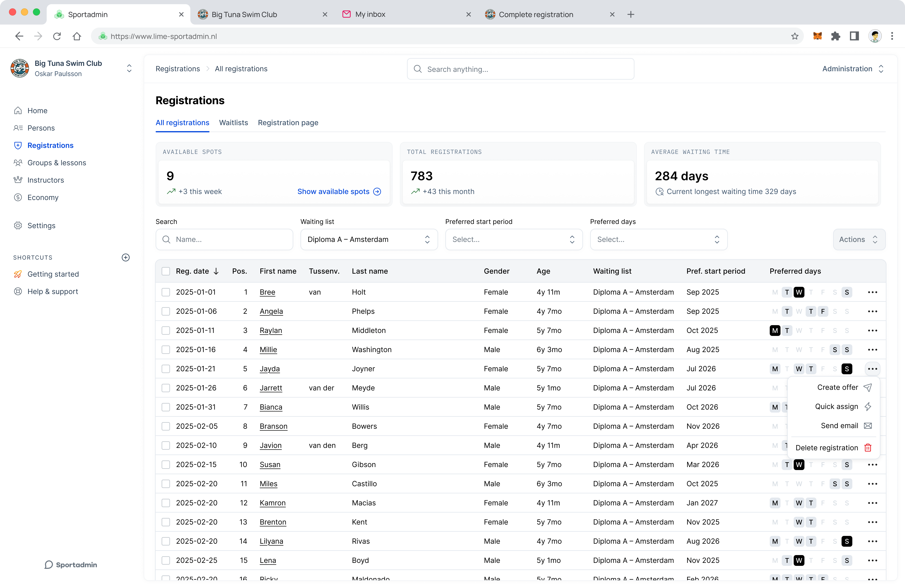Click the add shortcut plus icon
The height and width of the screenshot is (588, 905).
[x=125, y=257]
